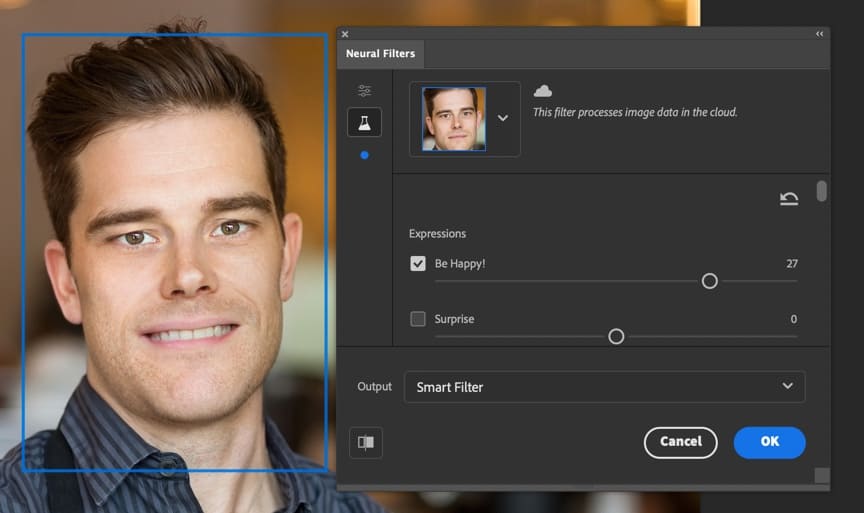Image resolution: width=864 pixels, height=513 pixels.
Task: Click the panel resize grip corner
Action: tap(822, 475)
